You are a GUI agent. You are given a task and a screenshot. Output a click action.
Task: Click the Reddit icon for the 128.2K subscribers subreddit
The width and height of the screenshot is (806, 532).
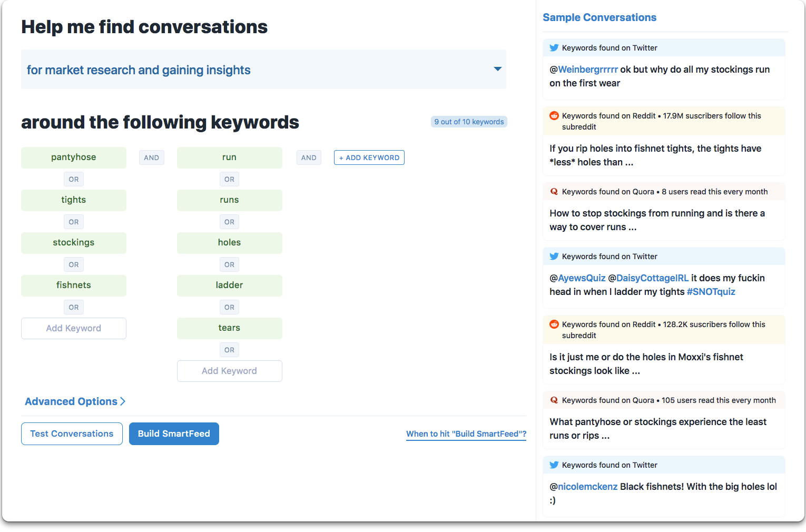point(554,324)
